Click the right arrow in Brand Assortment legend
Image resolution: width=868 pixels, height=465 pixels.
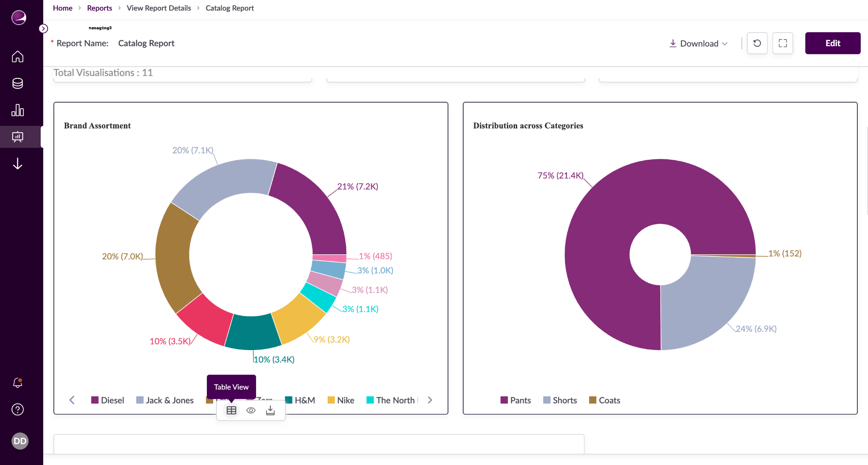coord(430,400)
